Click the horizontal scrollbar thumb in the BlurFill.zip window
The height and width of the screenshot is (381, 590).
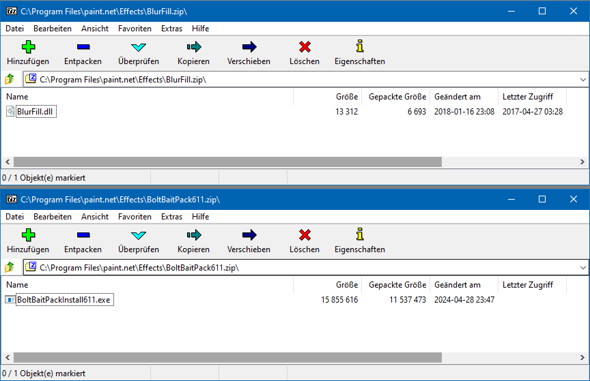click(x=228, y=162)
